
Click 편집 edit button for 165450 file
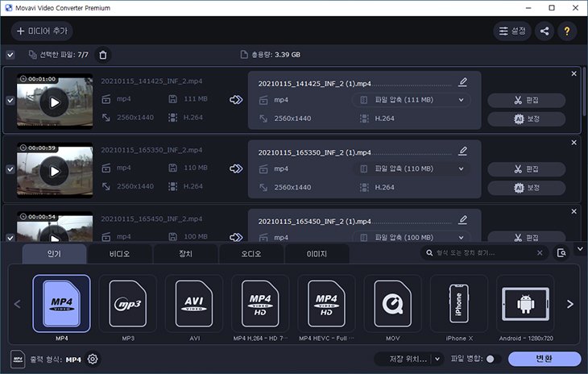click(x=527, y=237)
